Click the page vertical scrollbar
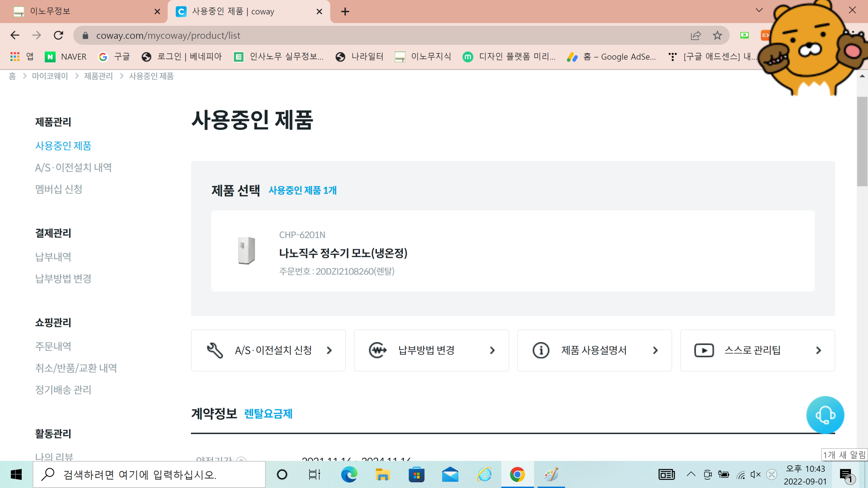 click(x=862, y=141)
